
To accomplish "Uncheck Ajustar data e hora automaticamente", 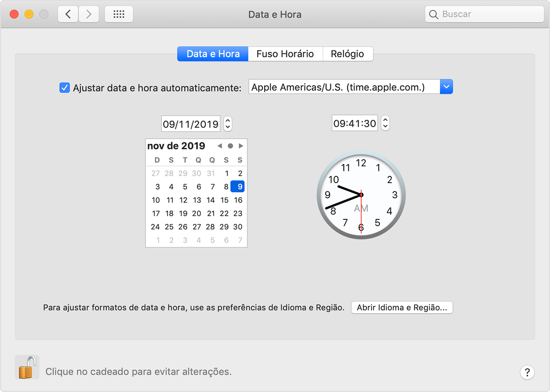I will pos(65,87).
